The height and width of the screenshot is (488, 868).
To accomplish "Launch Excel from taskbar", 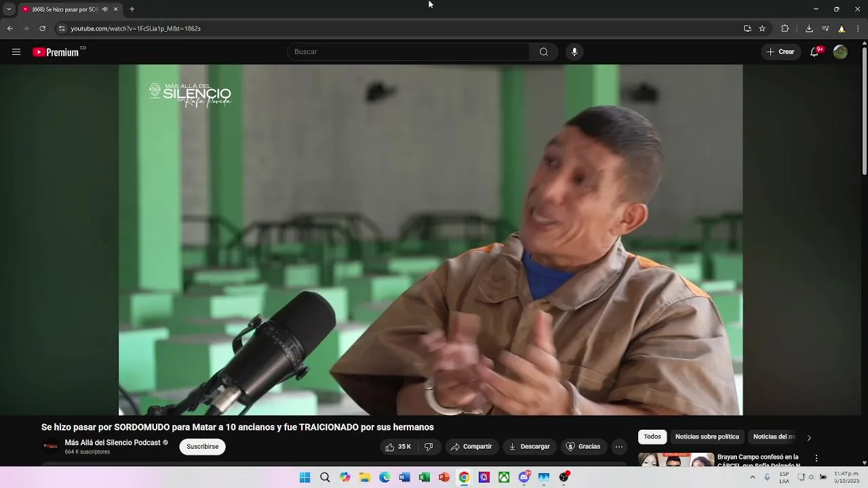I will tap(425, 477).
